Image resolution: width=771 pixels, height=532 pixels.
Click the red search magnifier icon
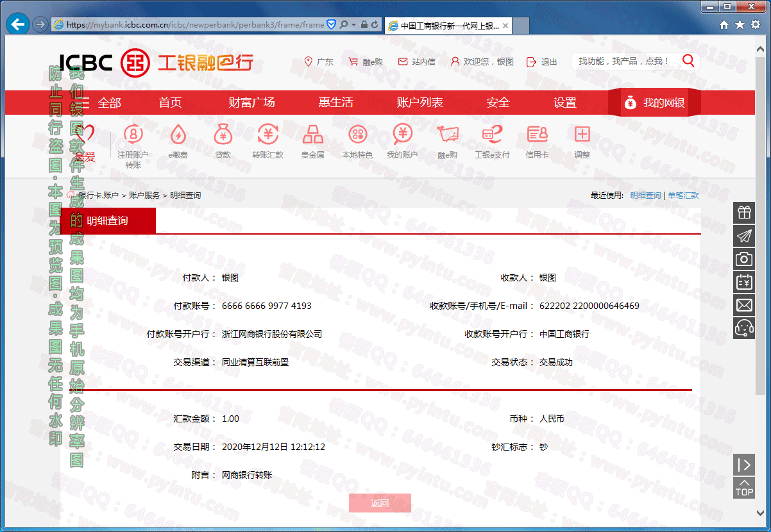[689, 60]
